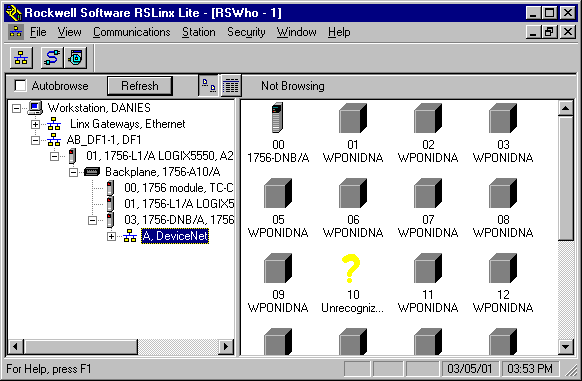This screenshot has width=582, height=381.
Task: Collapse the 01, 1756-L1/A LOGIX5550 node
Action: 54,156
